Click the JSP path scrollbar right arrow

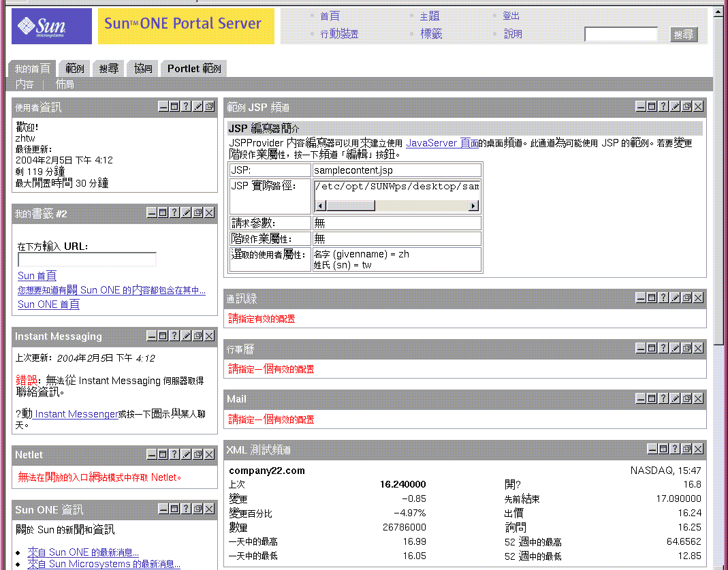coord(473,206)
